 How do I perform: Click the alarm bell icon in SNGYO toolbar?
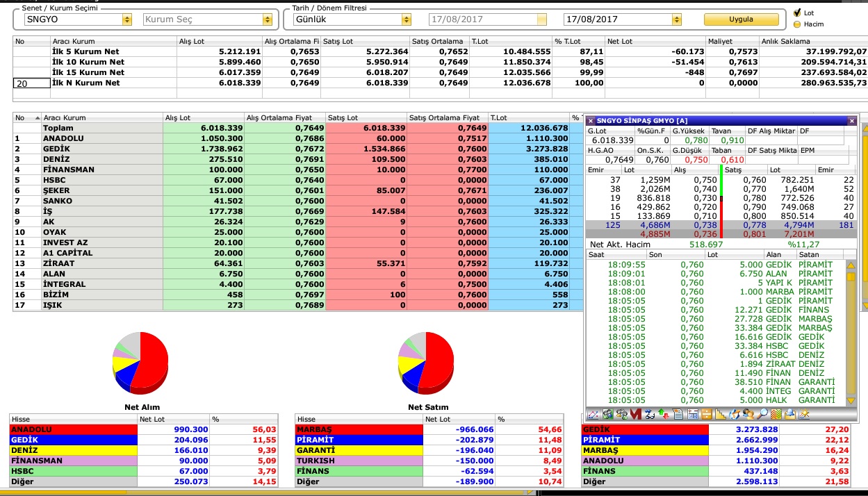tap(790, 415)
